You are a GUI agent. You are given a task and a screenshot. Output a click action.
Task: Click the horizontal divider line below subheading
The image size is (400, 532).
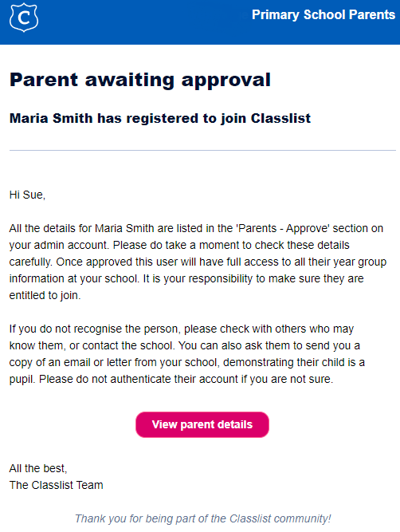[x=202, y=150]
